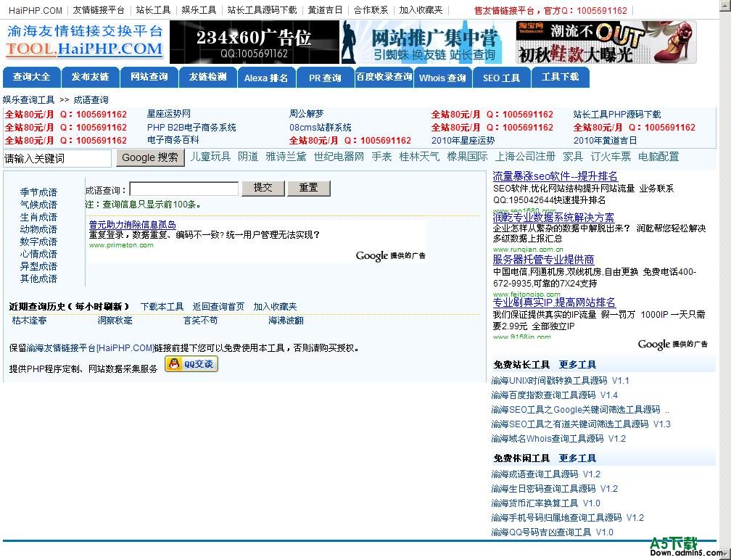The image size is (731, 560).
Task: Select the 百度收录查询 tab
Action: tap(384, 78)
